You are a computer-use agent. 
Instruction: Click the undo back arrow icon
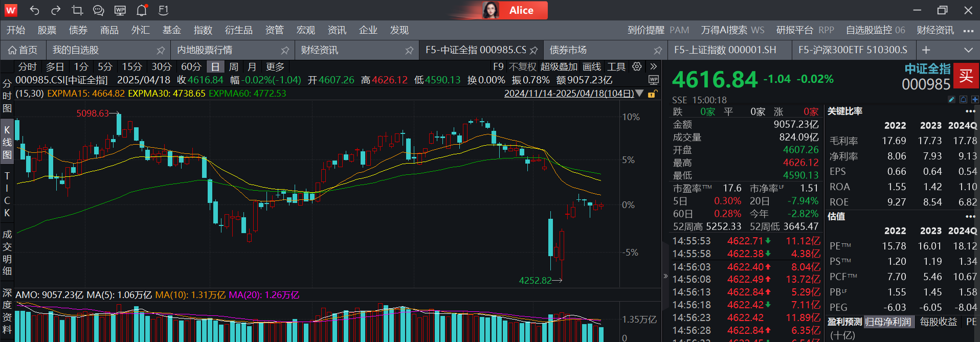[x=34, y=10]
